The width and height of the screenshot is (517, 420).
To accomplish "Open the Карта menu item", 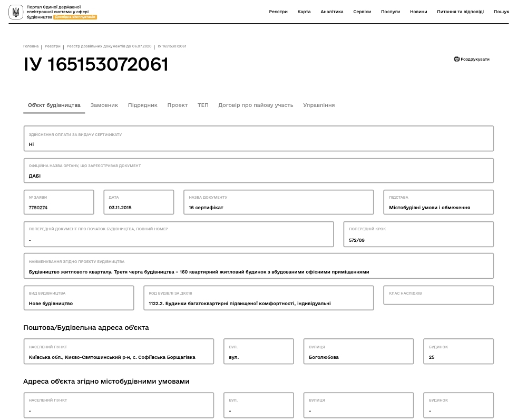I will [x=304, y=12].
